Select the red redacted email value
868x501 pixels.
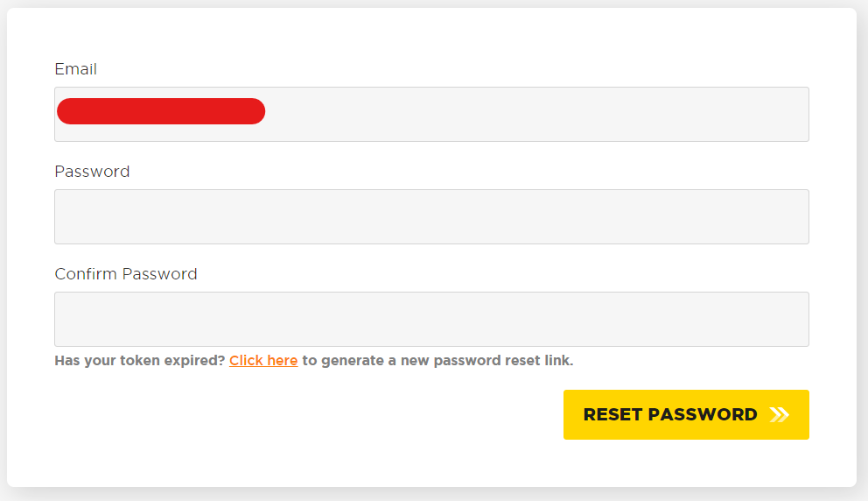click(x=161, y=111)
